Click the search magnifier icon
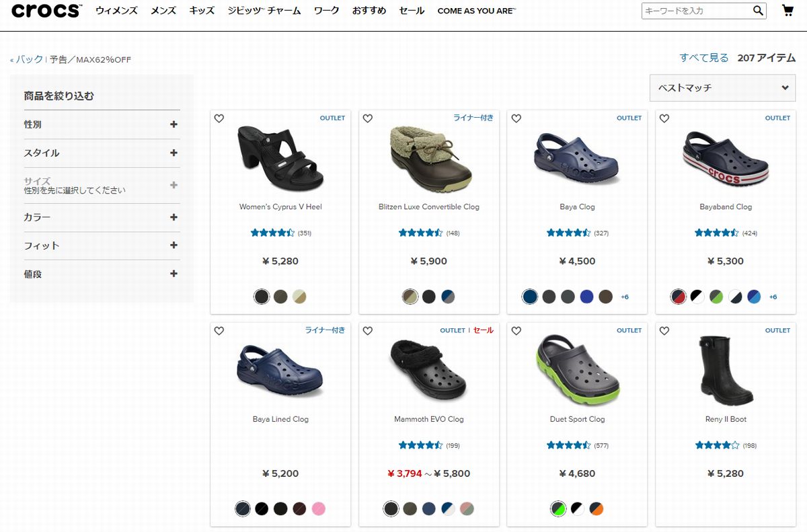This screenshot has width=807, height=532. (758, 11)
